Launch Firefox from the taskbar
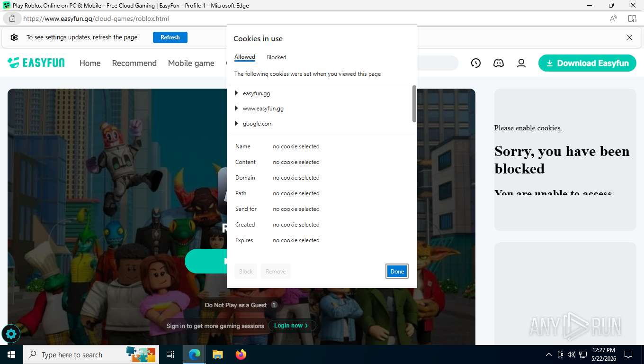The height and width of the screenshot is (364, 644). pos(241,355)
